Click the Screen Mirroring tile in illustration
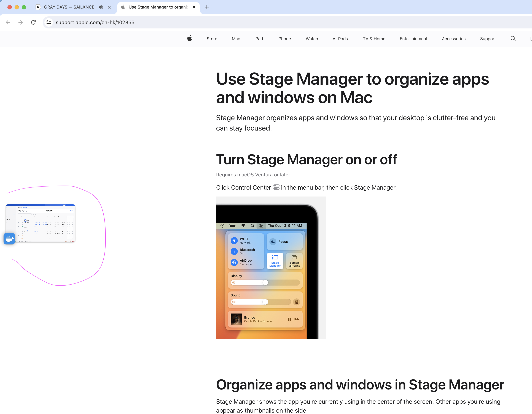 coord(294,261)
